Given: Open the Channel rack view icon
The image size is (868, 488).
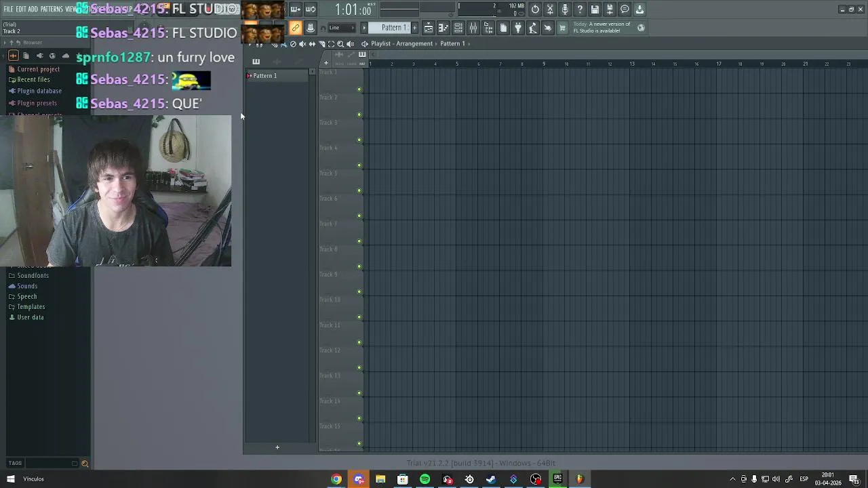Looking at the screenshot, I should 458,28.
